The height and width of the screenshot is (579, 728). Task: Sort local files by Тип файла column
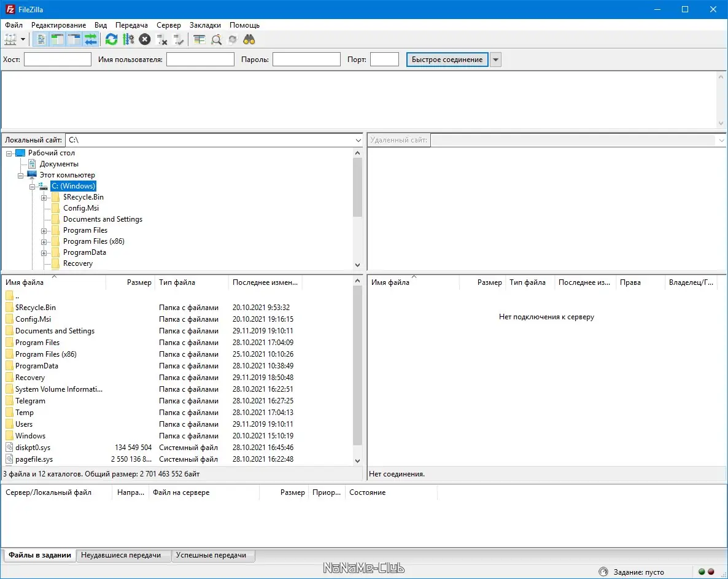(x=192, y=282)
